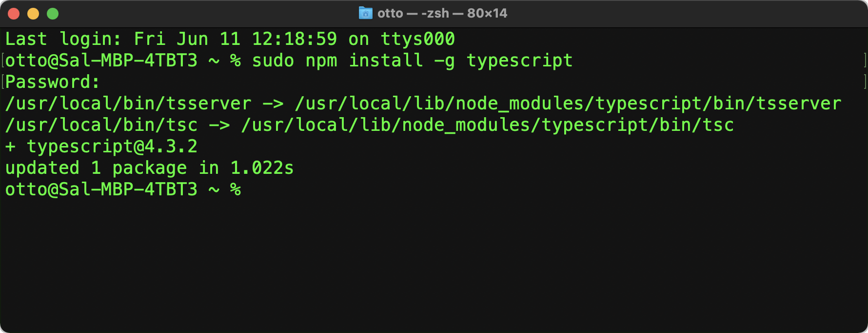Click the window title 'otto — -zsh — 80×14'
Viewport: 868px width, 333px height.
tap(442, 13)
